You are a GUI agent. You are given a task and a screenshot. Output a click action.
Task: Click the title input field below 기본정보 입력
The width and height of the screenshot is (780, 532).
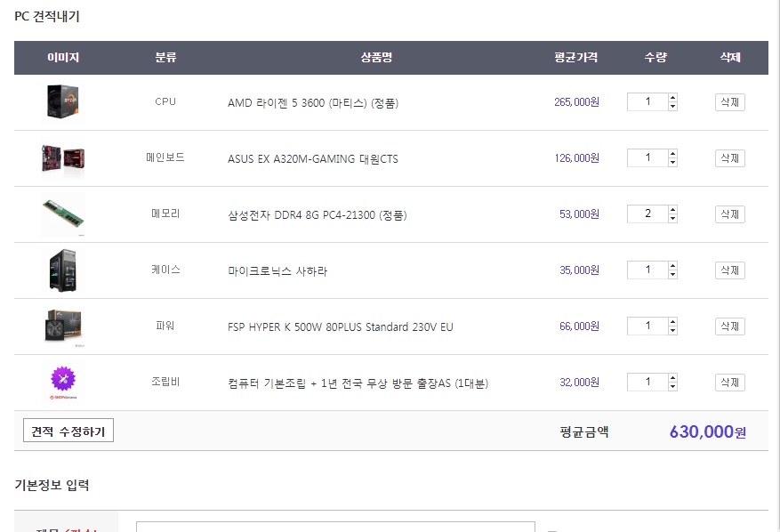point(334,527)
